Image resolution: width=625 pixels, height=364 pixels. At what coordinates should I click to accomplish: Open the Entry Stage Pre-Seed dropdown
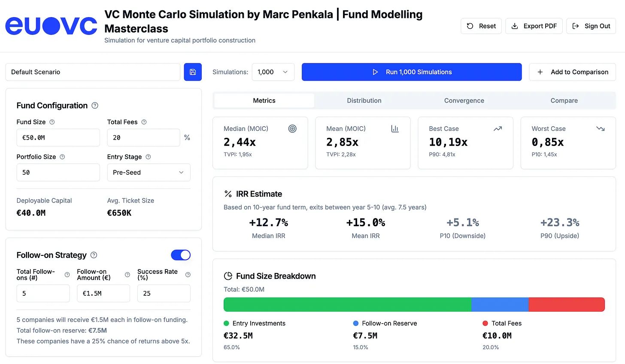tap(149, 173)
